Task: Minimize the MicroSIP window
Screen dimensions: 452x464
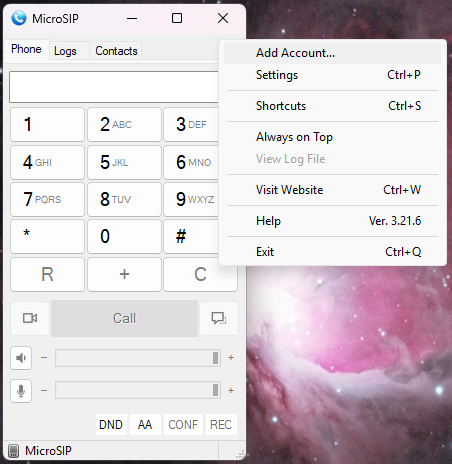Action: 132,18
